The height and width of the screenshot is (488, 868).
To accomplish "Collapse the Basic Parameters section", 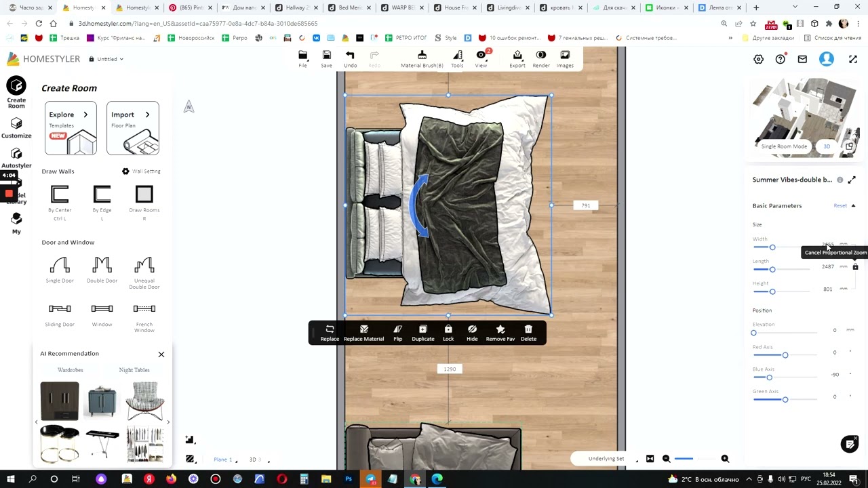I will (853, 206).
